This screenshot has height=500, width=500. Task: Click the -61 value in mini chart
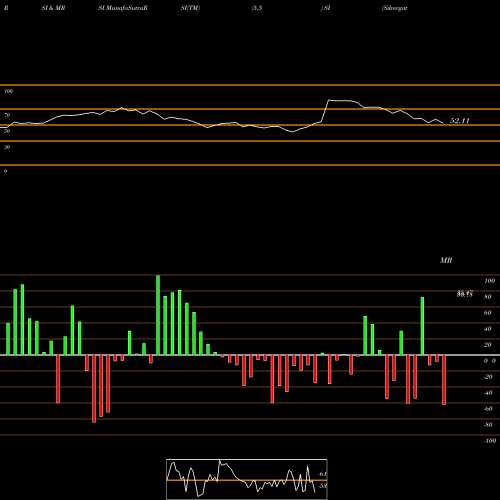322,474
